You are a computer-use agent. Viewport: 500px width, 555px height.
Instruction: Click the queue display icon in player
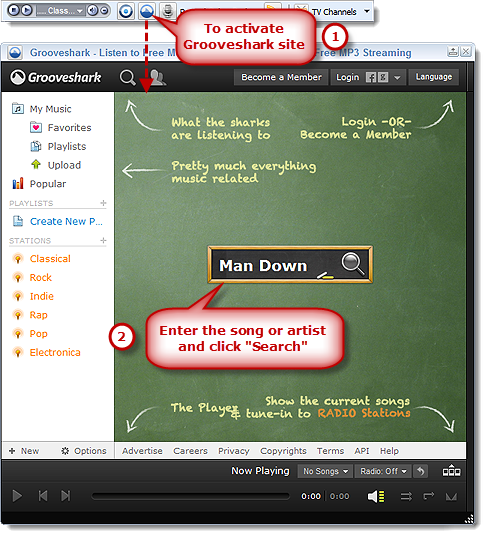click(451, 471)
